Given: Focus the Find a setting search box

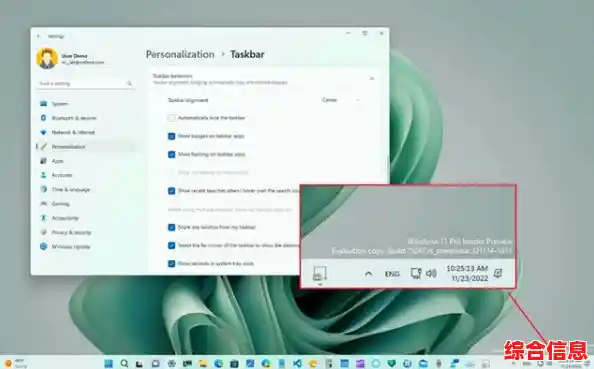Looking at the screenshot, I should [x=85, y=83].
